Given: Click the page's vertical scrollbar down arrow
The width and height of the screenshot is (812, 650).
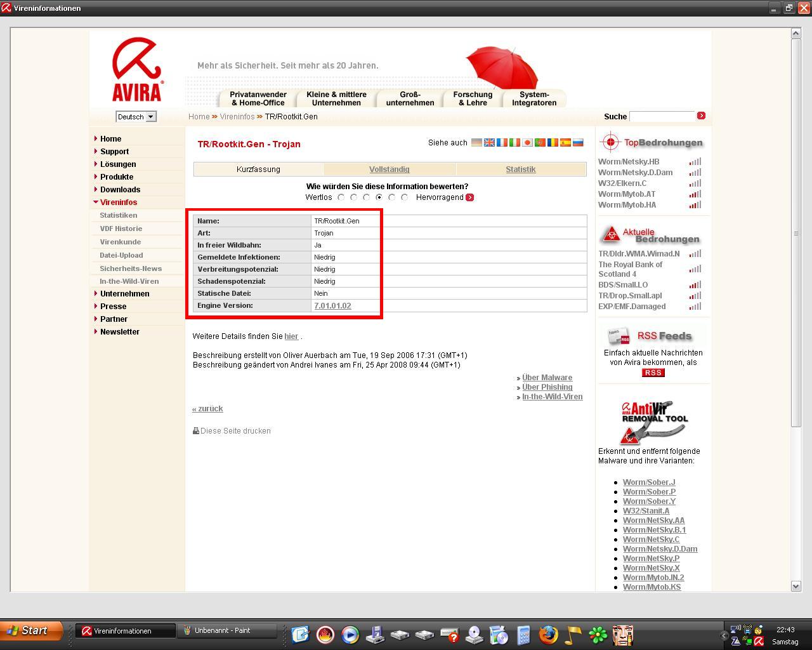Looking at the screenshot, I should click(x=796, y=587).
